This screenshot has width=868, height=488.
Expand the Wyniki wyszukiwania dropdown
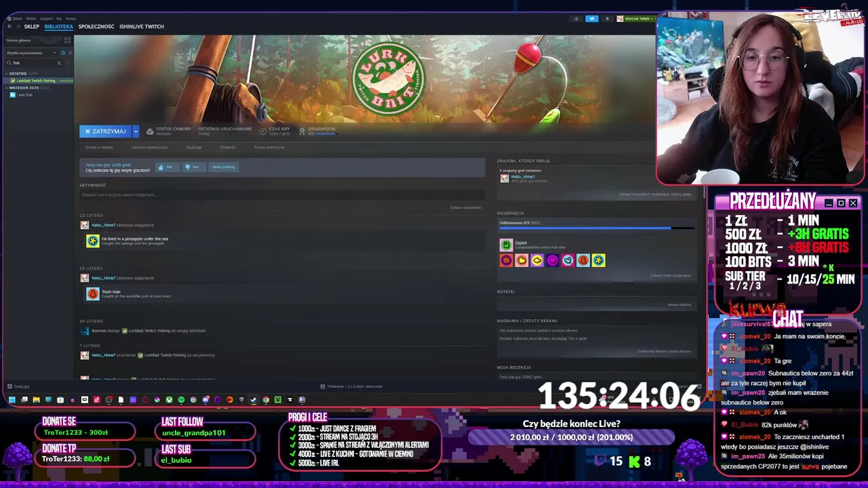pyautogui.click(x=31, y=53)
